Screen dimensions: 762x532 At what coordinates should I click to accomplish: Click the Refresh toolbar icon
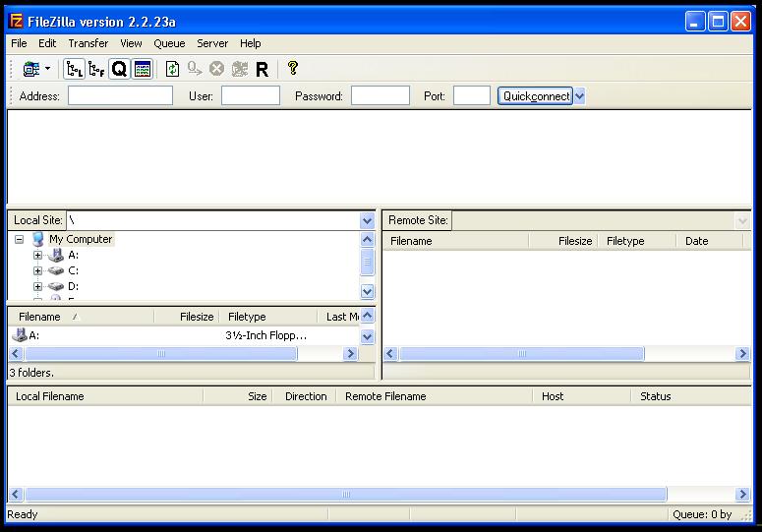172,69
